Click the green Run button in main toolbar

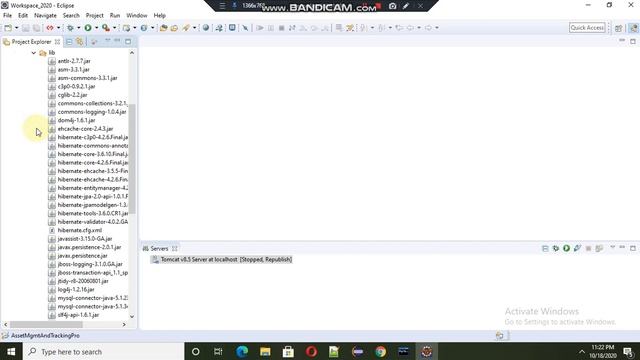88,28
